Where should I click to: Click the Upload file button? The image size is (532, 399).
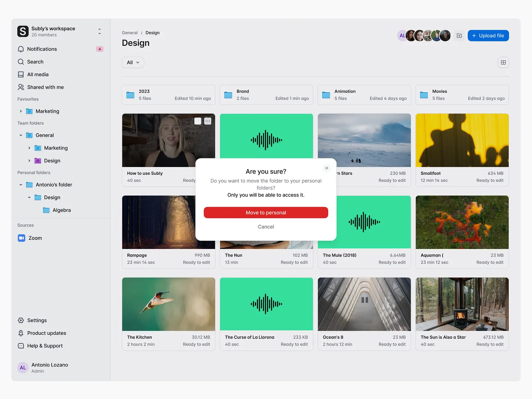pos(488,36)
